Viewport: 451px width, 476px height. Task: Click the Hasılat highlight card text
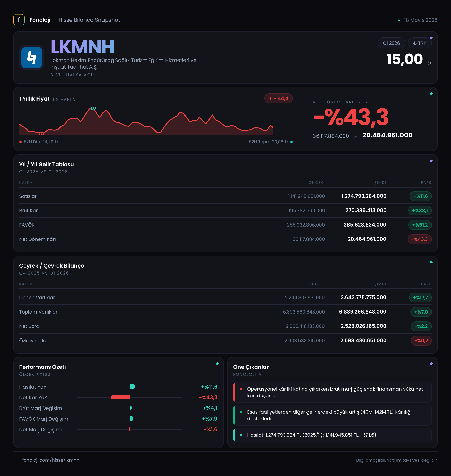[311, 435]
